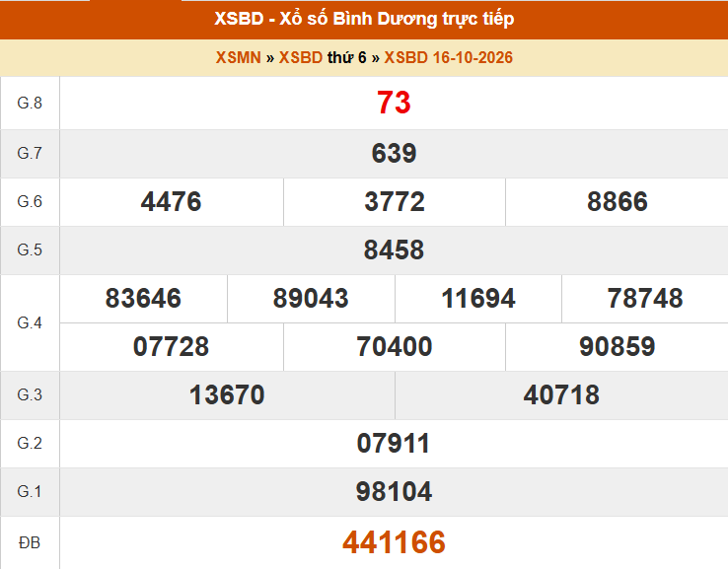Click the ĐB special prize label

[30, 542]
